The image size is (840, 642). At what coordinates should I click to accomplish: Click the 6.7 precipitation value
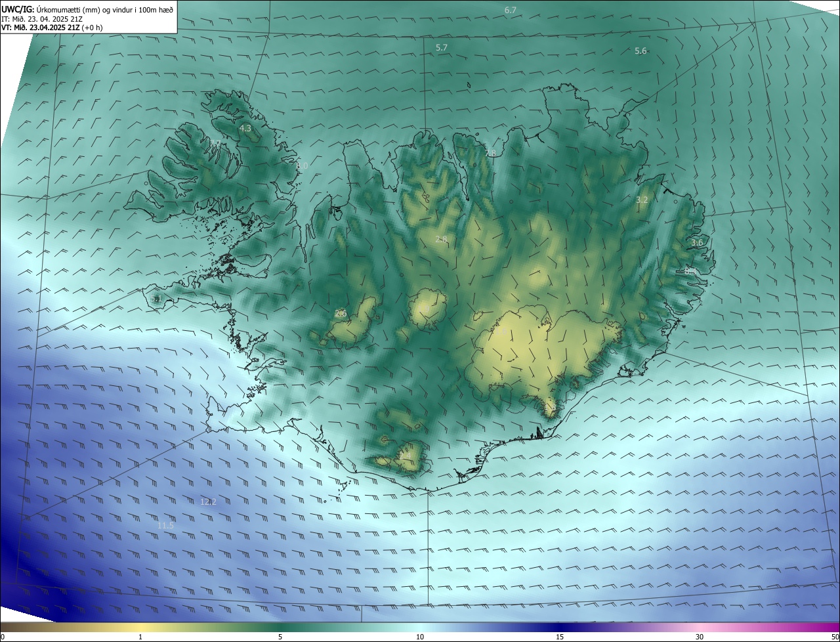[x=511, y=10]
